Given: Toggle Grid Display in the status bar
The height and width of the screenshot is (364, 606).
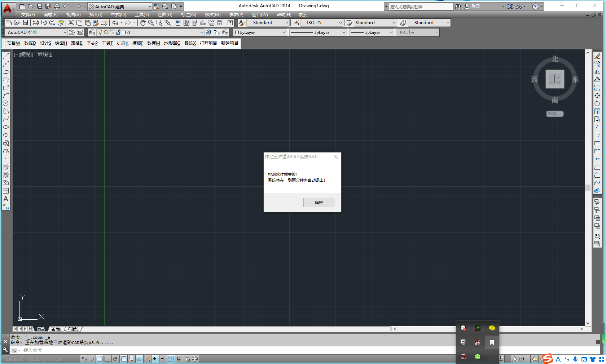Looking at the screenshot, I should point(99,359).
